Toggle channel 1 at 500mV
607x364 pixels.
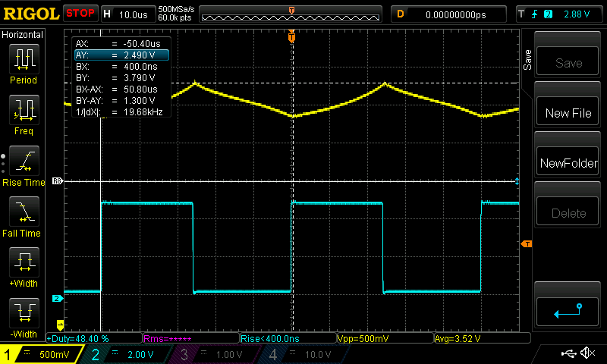tap(40, 354)
